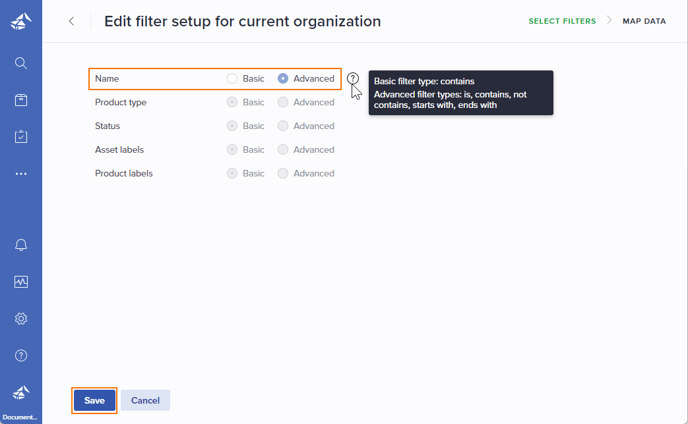688x424 pixels.
Task: Select Basic radio button for Name
Action: point(232,79)
